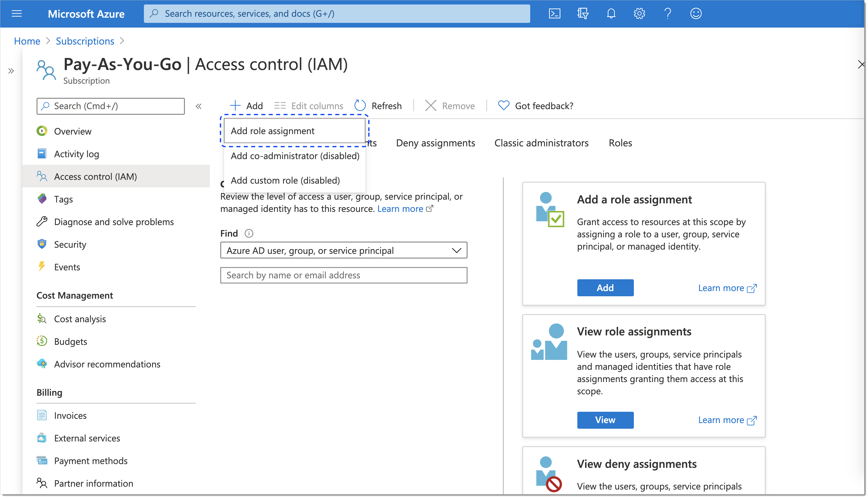
Task: Open portal settings gear
Action: 639,14
